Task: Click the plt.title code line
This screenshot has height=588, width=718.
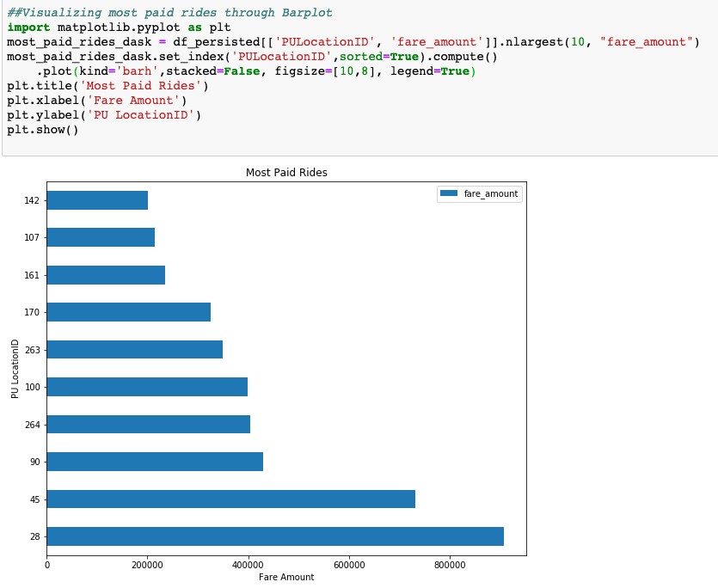Action: pyautogui.click(x=107, y=86)
